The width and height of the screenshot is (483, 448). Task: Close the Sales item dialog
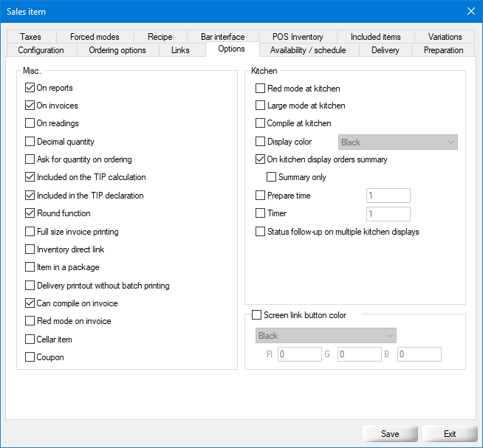click(x=470, y=11)
